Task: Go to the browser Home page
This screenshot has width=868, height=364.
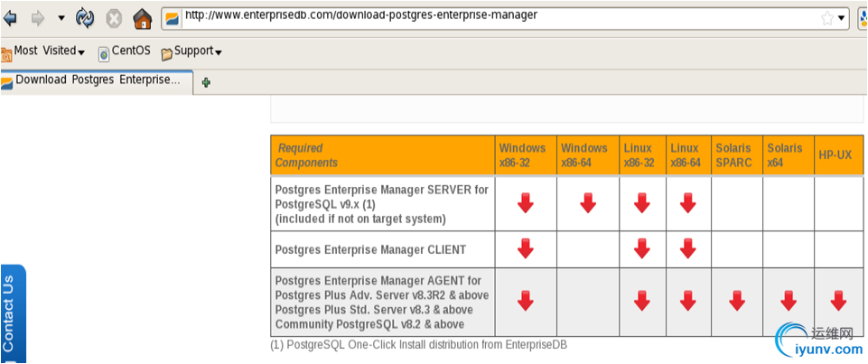Action: (x=142, y=18)
